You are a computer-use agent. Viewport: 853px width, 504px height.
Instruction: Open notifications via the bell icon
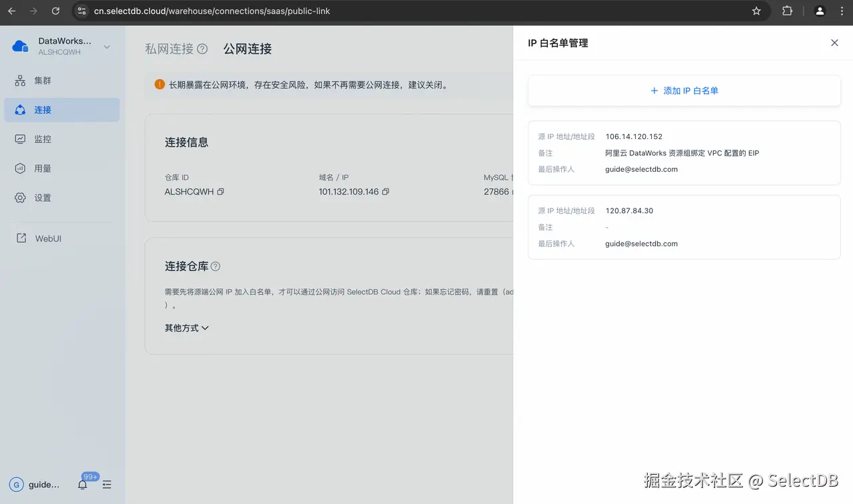point(82,485)
